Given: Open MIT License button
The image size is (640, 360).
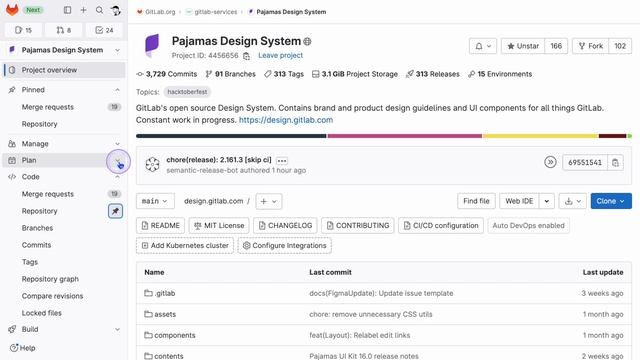Looking at the screenshot, I should pyautogui.click(x=219, y=225).
